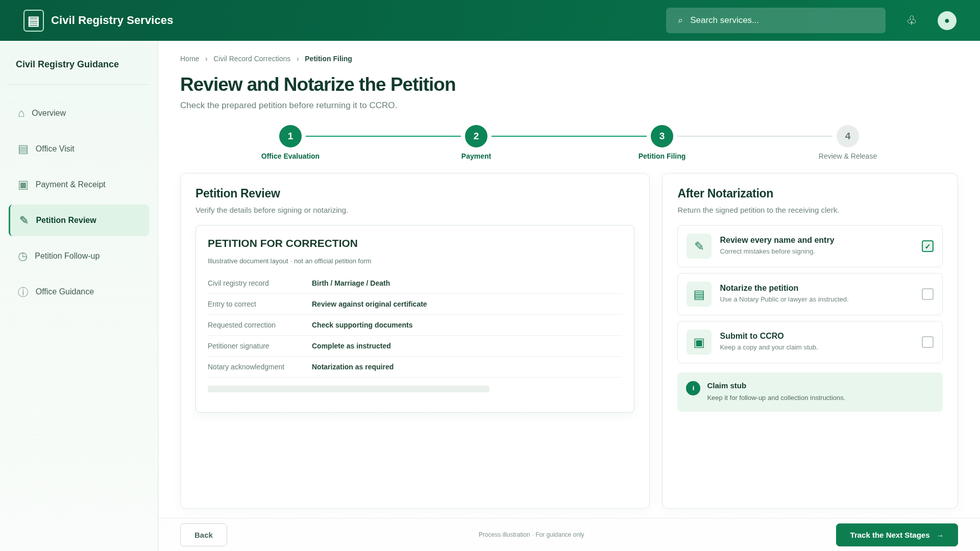Click the Office Guidance info icon
Screen dimensions: 980x551
point(23,292)
